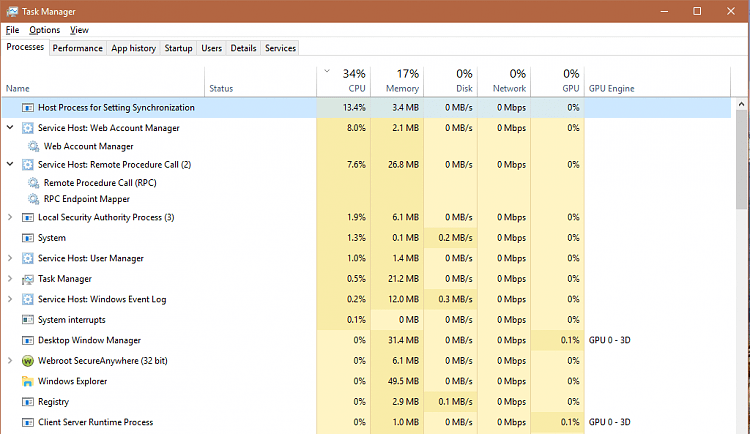Click the Task Manager title bar icon

[12, 11]
